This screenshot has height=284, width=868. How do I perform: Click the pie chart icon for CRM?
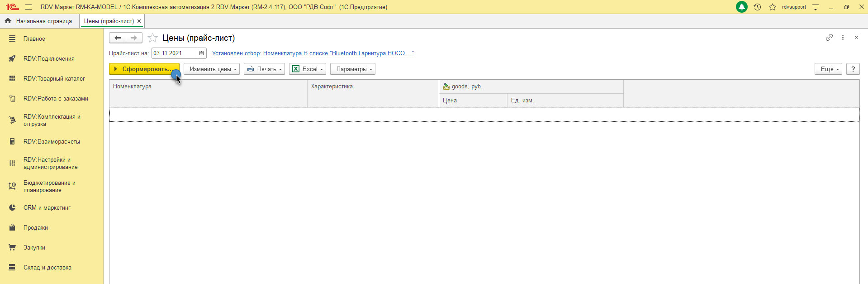[12, 207]
